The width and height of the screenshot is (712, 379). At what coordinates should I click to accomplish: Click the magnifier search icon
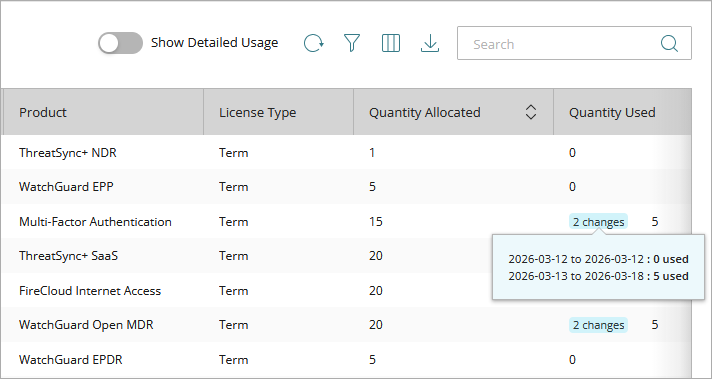(669, 44)
